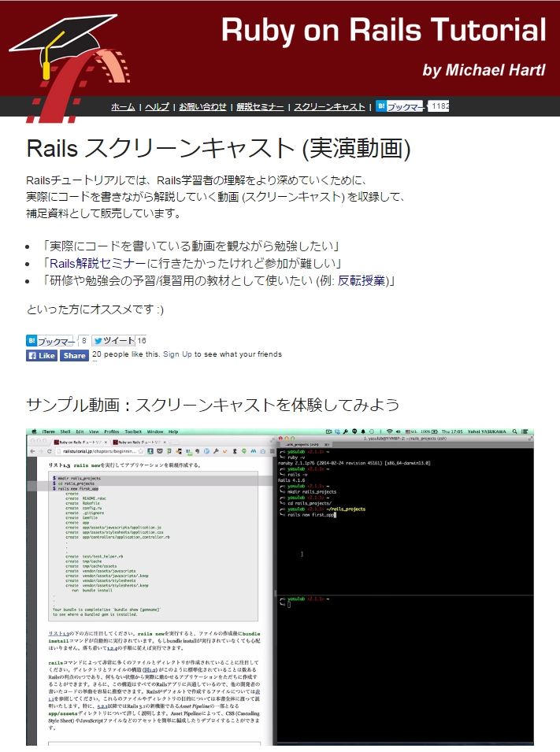Click the text "20 people like this."

(126, 354)
